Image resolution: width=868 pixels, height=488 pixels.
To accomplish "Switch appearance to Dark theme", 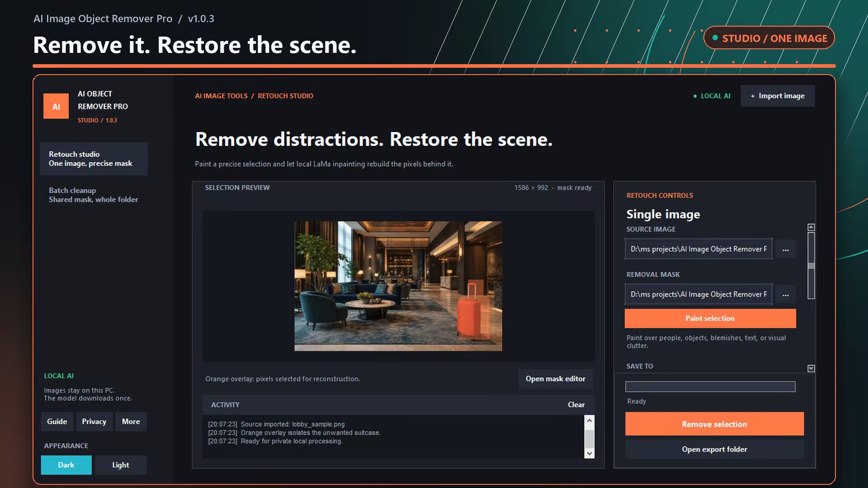I will 66,465.
